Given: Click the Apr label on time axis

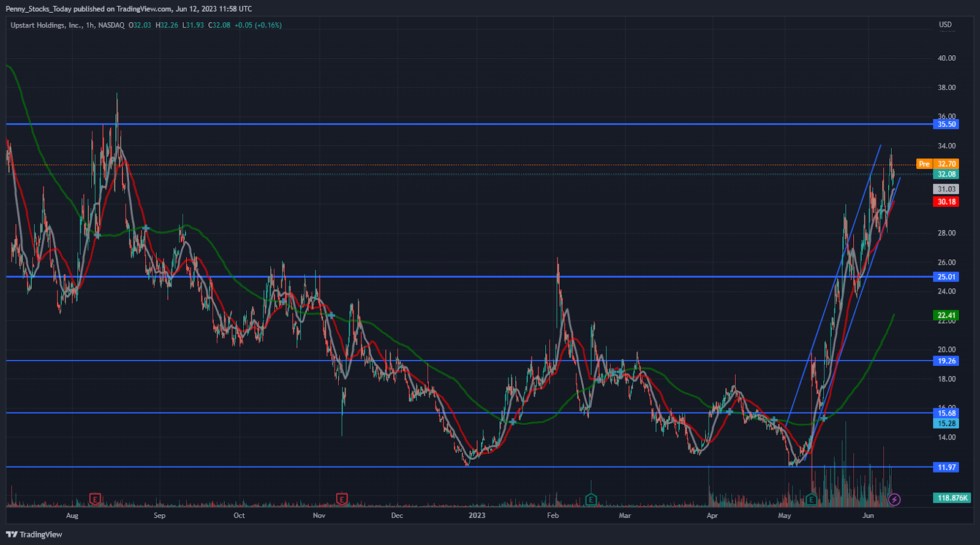Looking at the screenshot, I should click(712, 516).
